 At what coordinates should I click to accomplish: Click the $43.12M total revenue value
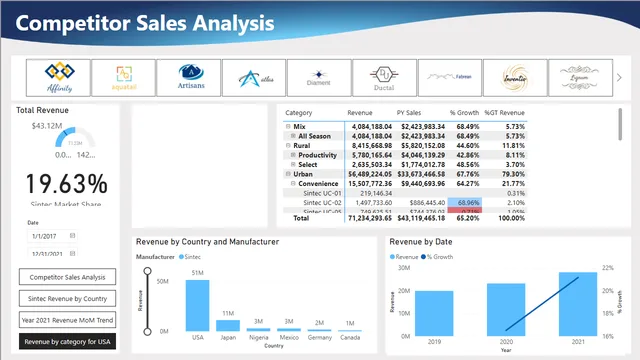[47, 126]
